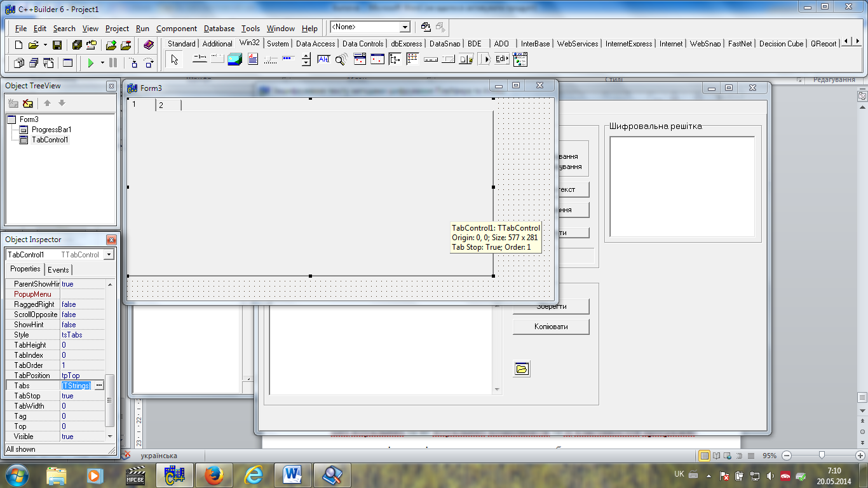The height and width of the screenshot is (488, 868).
Task: Click the Save current desktop icon
Action: 426,27
